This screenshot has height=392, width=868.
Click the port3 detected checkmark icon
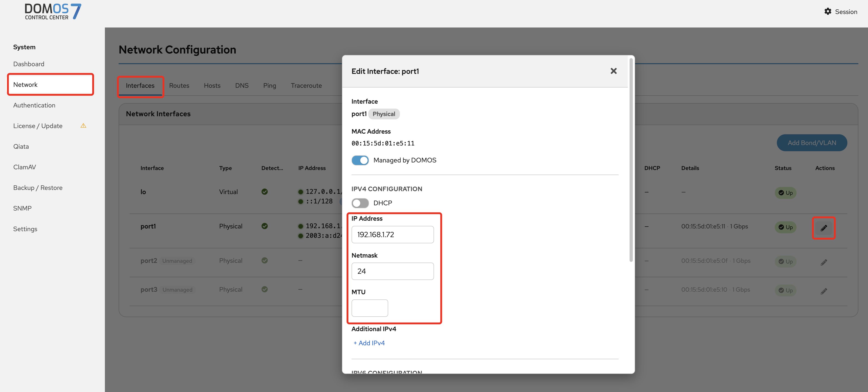tap(265, 290)
